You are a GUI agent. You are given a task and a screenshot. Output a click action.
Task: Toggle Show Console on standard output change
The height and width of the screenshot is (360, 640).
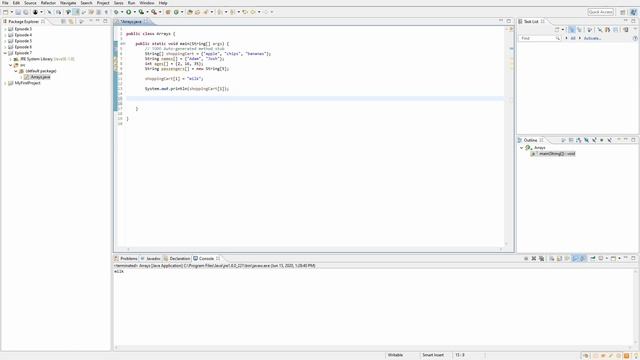point(575,258)
